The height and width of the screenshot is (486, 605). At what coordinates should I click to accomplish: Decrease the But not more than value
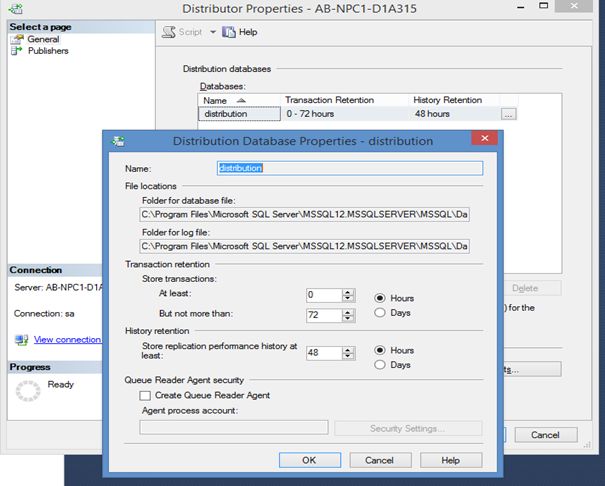coord(348,319)
